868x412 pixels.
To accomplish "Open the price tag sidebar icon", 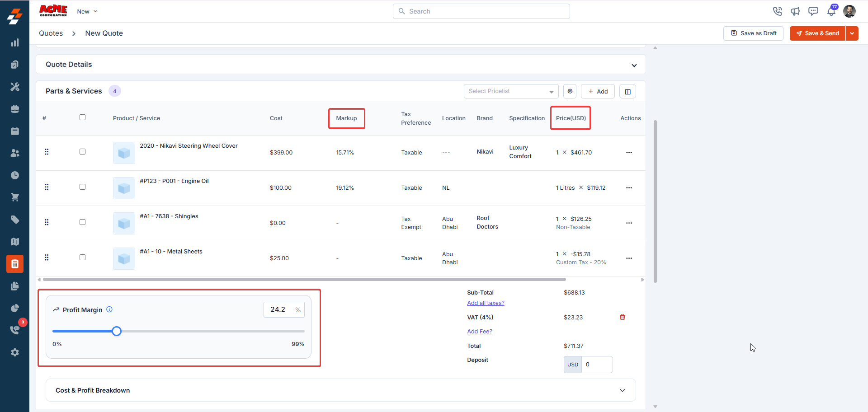I will [x=15, y=220].
